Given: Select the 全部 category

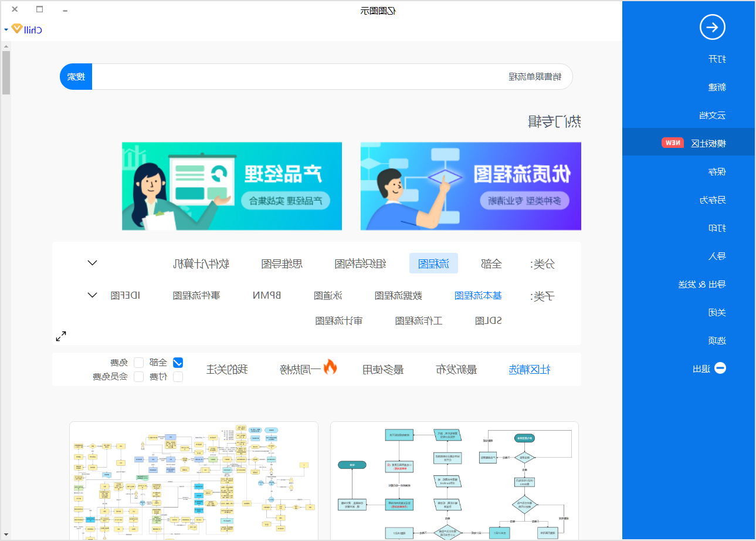Looking at the screenshot, I should coord(491,263).
